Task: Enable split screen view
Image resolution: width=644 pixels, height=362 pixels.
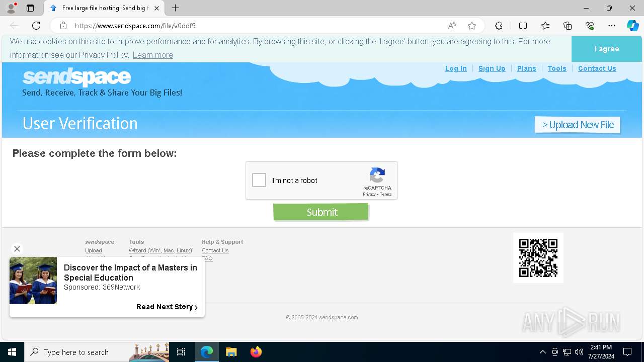Action: tap(523, 26)
